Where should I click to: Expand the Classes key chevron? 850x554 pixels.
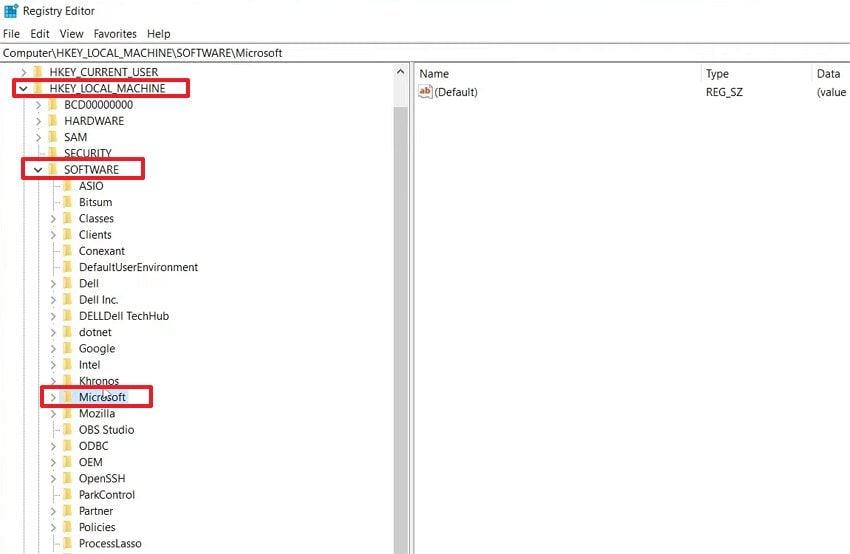53,218
